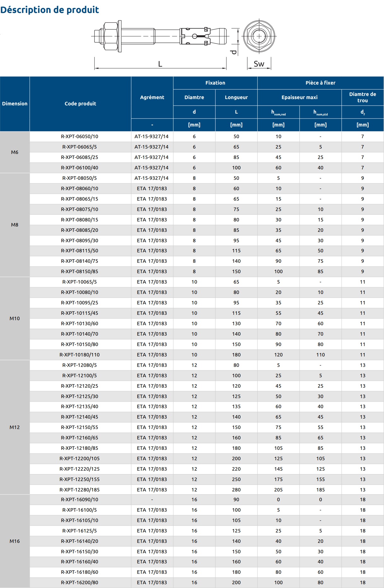Select the 'Agrément' column header
384x588 pixels.
(152, 97)
